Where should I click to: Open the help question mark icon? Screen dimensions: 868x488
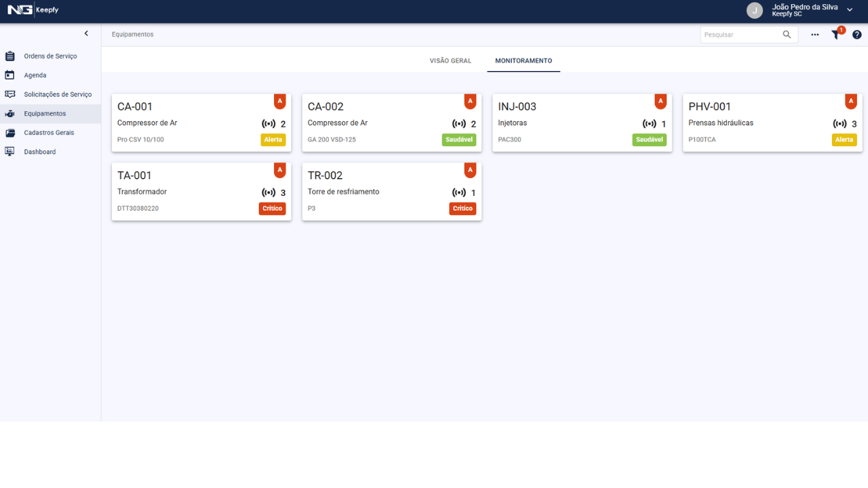click(857, 35)
